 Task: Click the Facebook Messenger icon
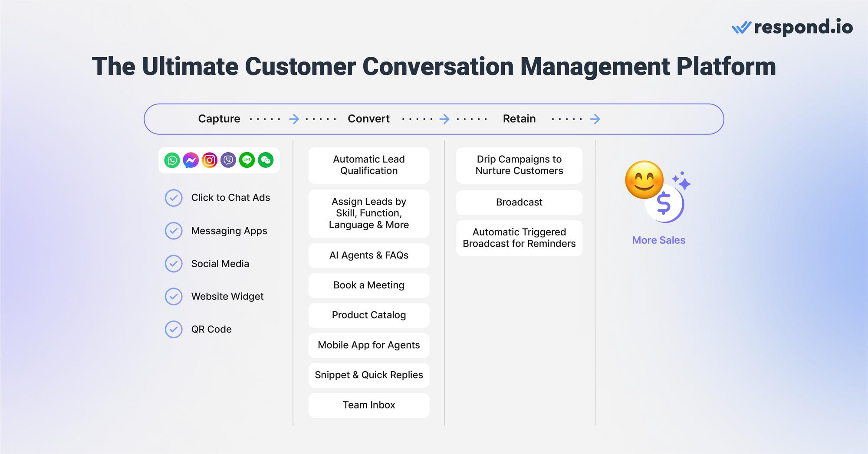point(191,160)
